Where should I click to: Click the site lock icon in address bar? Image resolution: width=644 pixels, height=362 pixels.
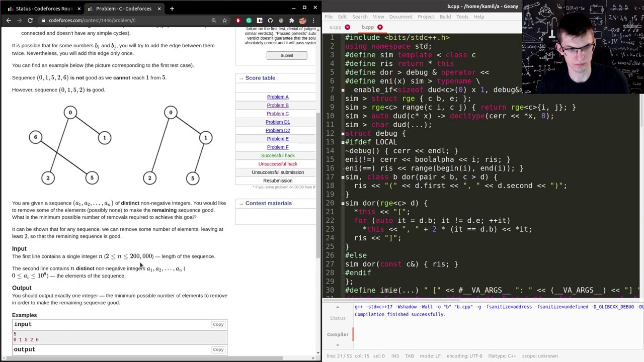pyautogui.click(x=44, y=21)
